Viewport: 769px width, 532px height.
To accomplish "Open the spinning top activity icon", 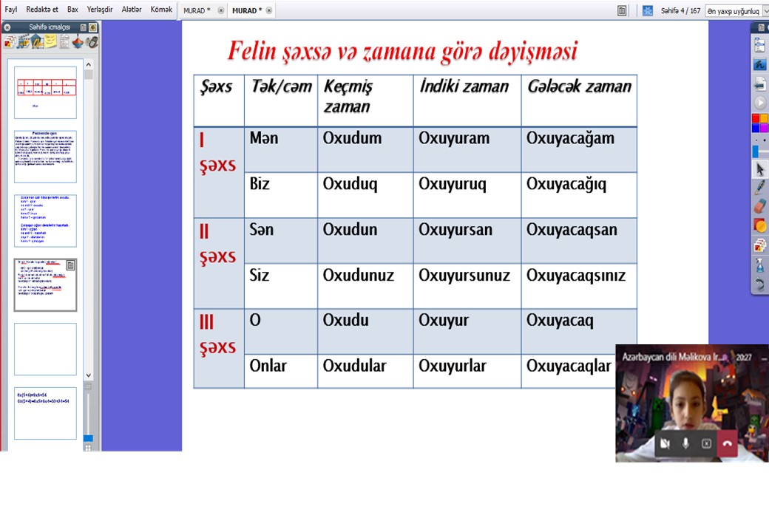I will [x=78, y=43].
